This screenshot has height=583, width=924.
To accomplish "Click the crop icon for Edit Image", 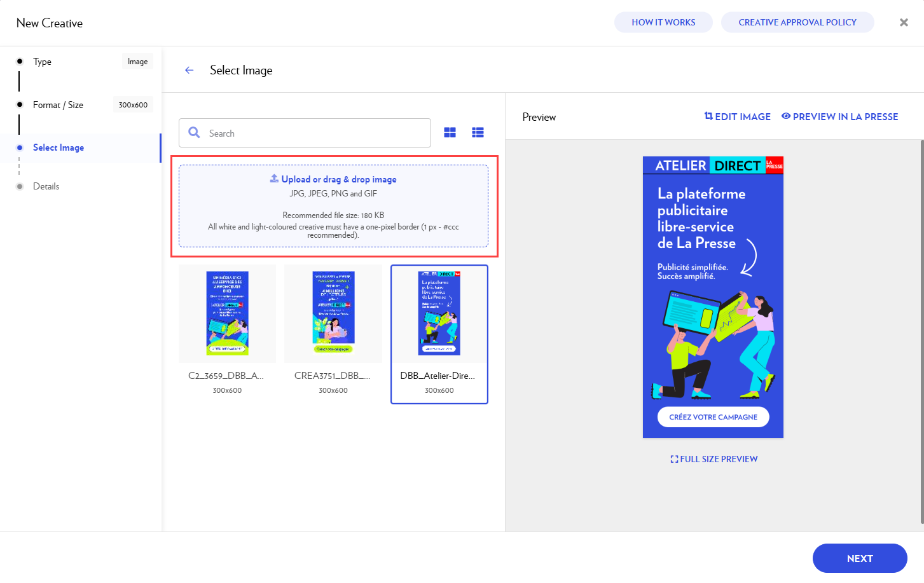I will click(x=708, y=116).
